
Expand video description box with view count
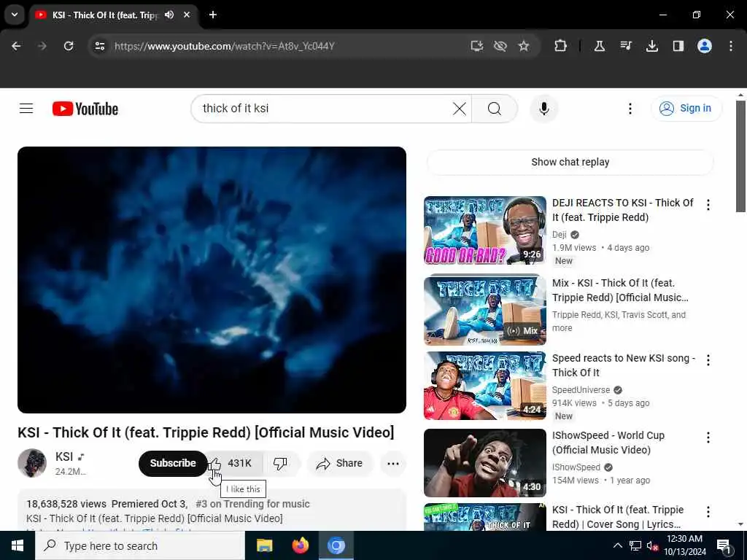point(212,510)
